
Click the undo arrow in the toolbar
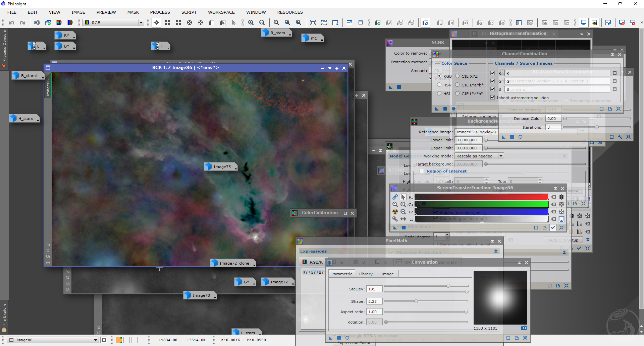pyautogui.click(x=11, y=23)
